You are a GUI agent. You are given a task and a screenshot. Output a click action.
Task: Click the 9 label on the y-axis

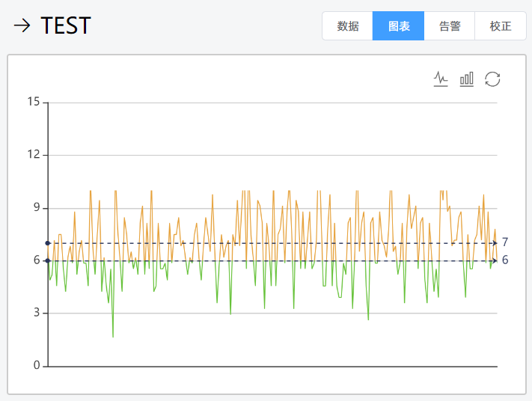click(35, 208)
